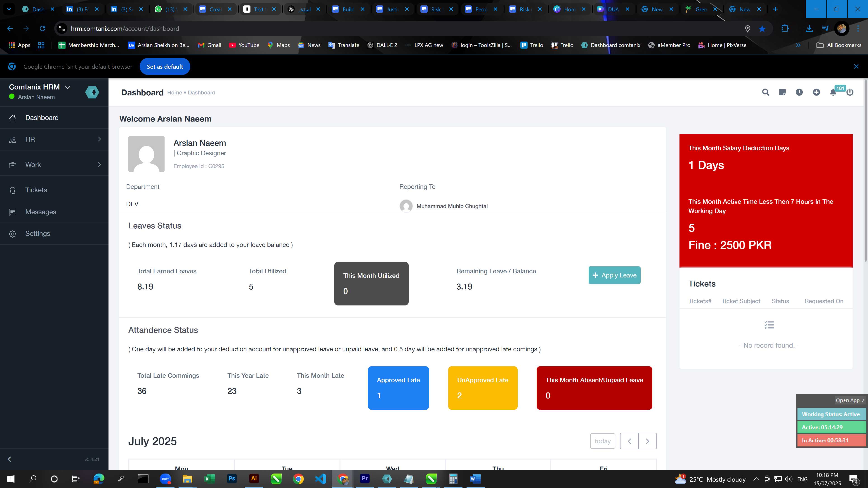Image resolution: width=868 pixels, height=488 pixels.
Task: Click Muhammad Muhib Chughtai reporting manager
Action: [x=444, y=206]
